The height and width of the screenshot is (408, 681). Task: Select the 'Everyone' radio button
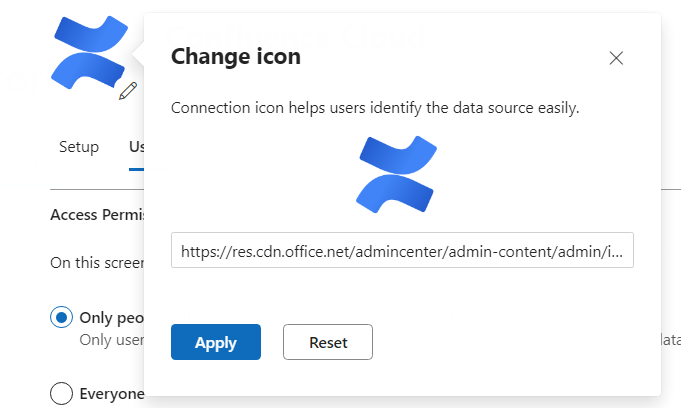tap(61, 393)
